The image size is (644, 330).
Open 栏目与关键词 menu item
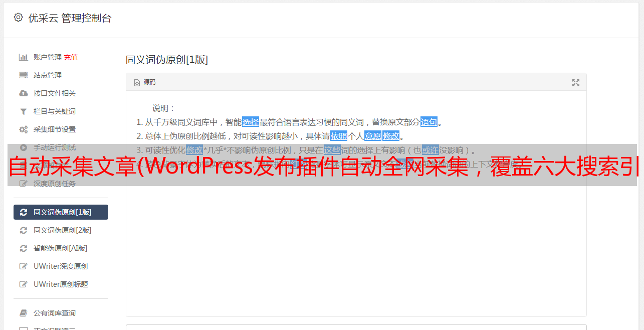[x=55, y=111]
